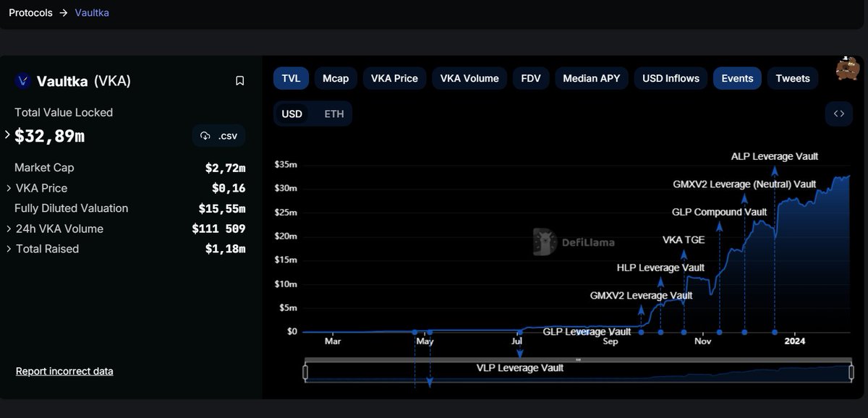Open the Report incorrect data link
868x418 pixels.
point(64,371)
